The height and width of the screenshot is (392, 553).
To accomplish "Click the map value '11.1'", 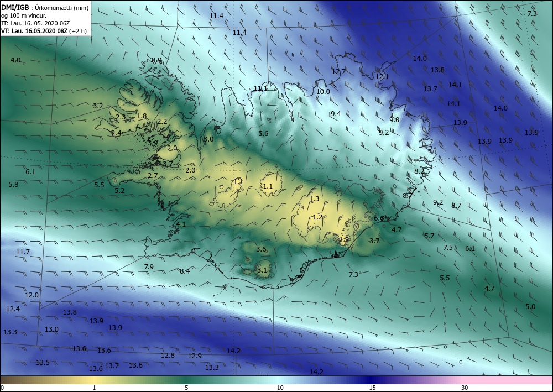I will click(x=260, y=88).
